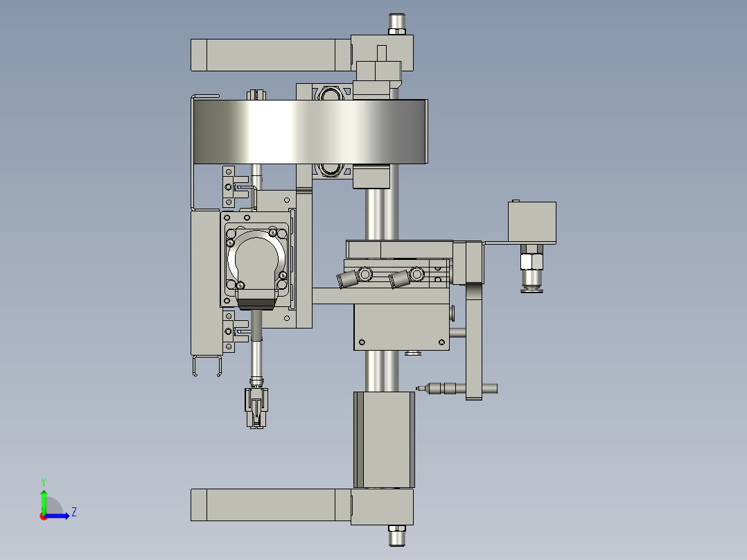
Task: Select the cable connector plug below the motor
Action: (256, 407)
